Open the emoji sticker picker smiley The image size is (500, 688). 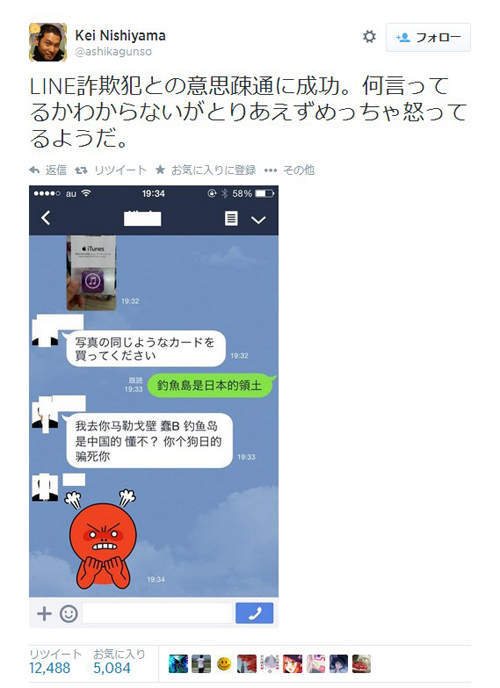68,613
